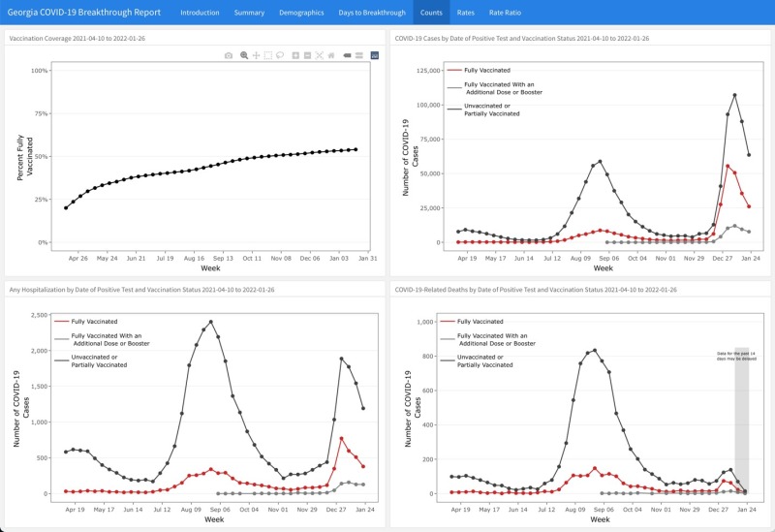Enable show closest data on hover icon
The image size is (775, 532).
tap(347, 55)
